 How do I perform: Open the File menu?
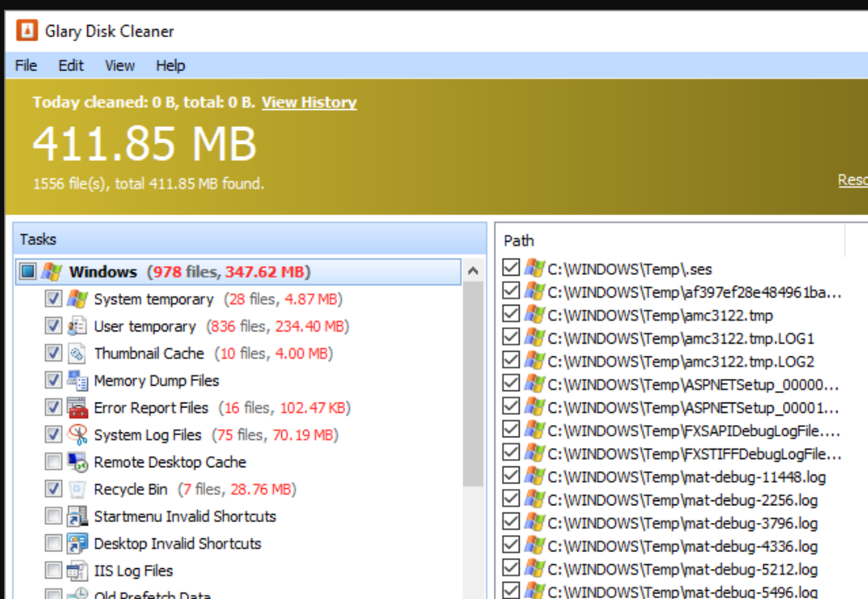point(25,65)
